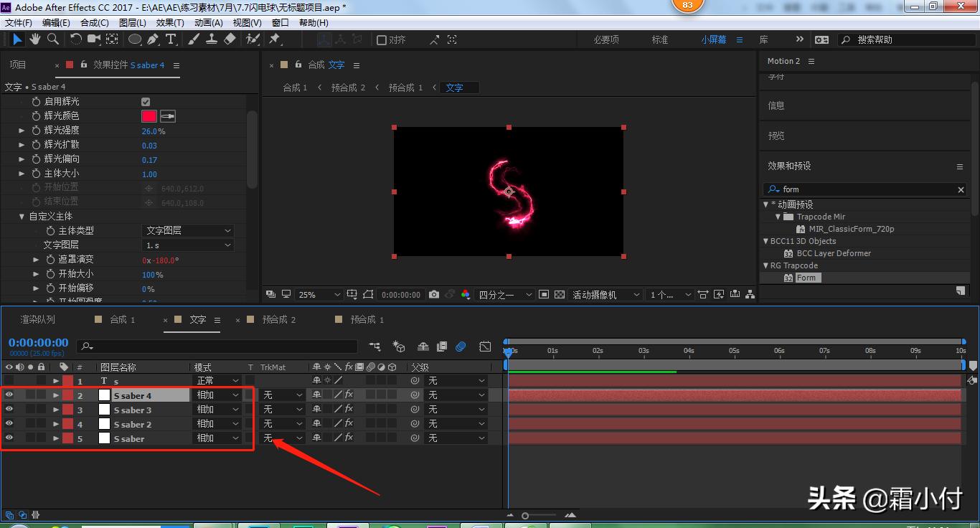Select the Rotation tool
The width and height of the screenshot is (980, 528).
click(x=76, y=39)
